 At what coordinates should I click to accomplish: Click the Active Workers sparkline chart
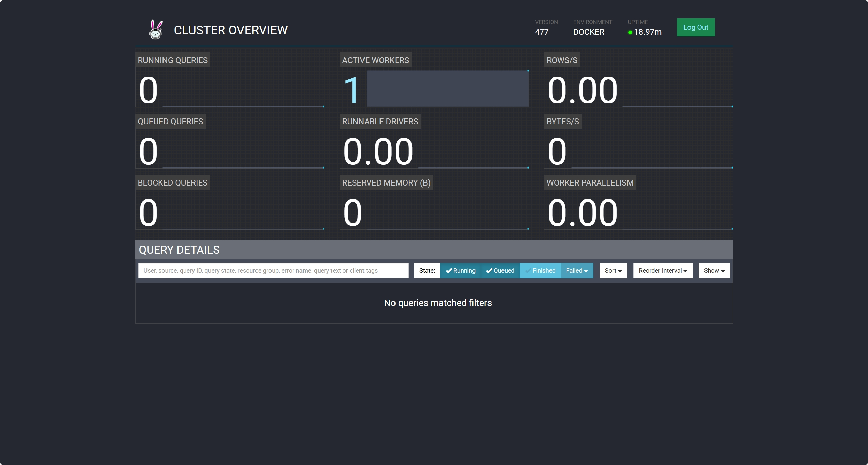pyautogui.click(x=447, y=89)
